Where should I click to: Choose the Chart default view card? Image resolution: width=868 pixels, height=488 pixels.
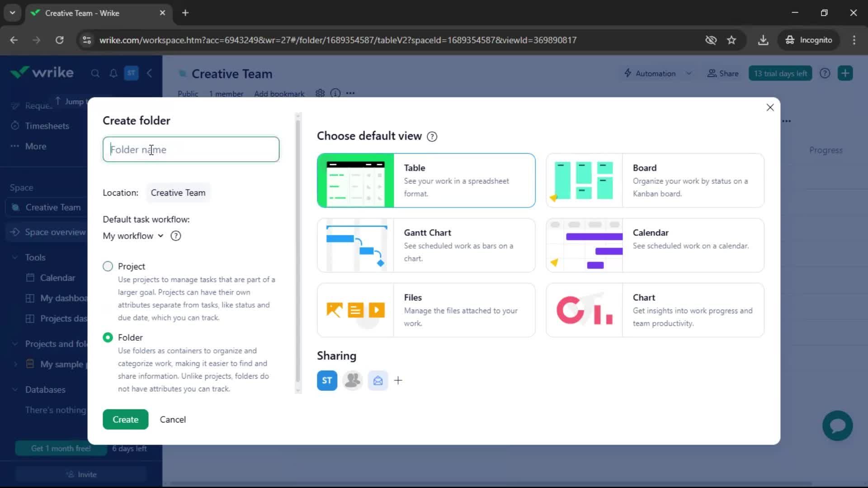pyautogui.click(x=655, y=310)
